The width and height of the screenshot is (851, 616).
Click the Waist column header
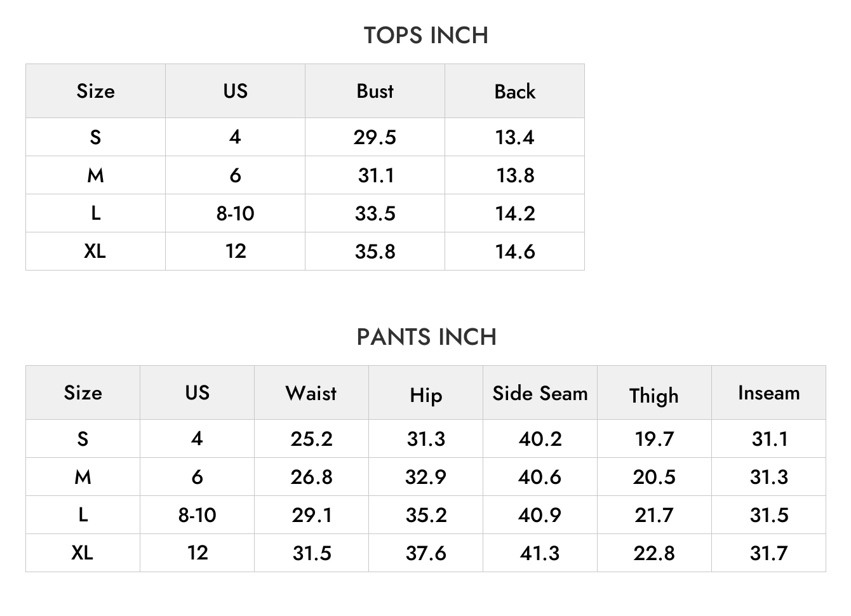point(311,393)
